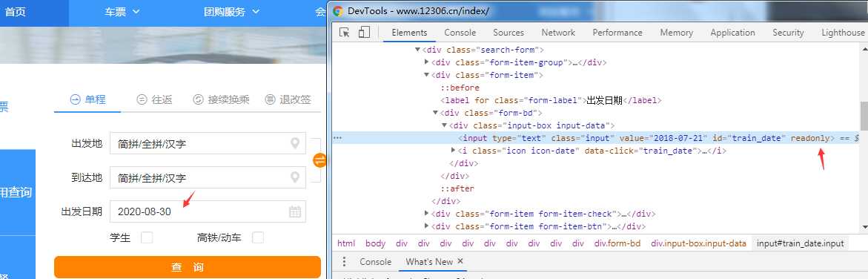
Task: Select the ::after pseudo-element line
Action: click(x=457, y=188)
